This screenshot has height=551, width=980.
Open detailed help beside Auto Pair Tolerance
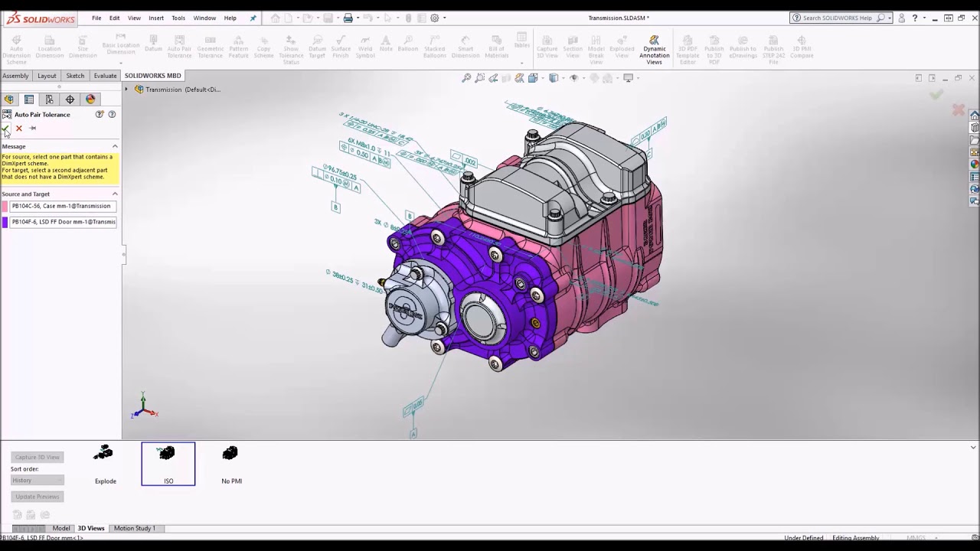tap(112, 114)
